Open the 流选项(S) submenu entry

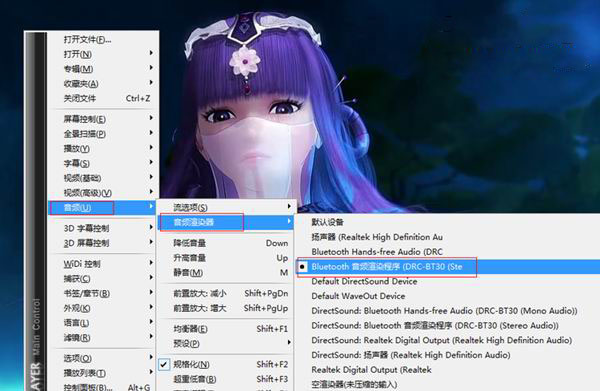(x=226, y=207)
